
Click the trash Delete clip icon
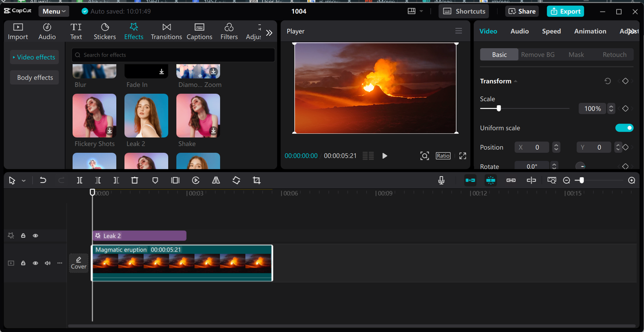click(x=134, y=180)
